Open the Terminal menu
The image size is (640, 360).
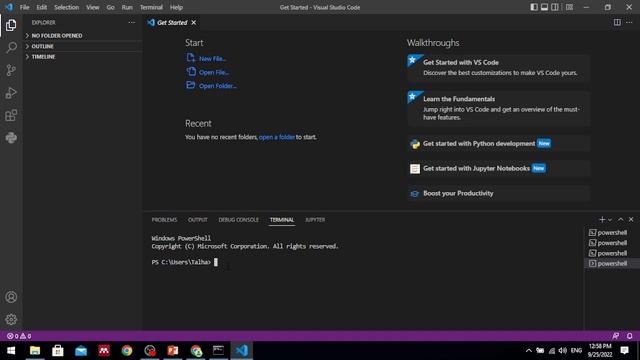coord(151,7)
